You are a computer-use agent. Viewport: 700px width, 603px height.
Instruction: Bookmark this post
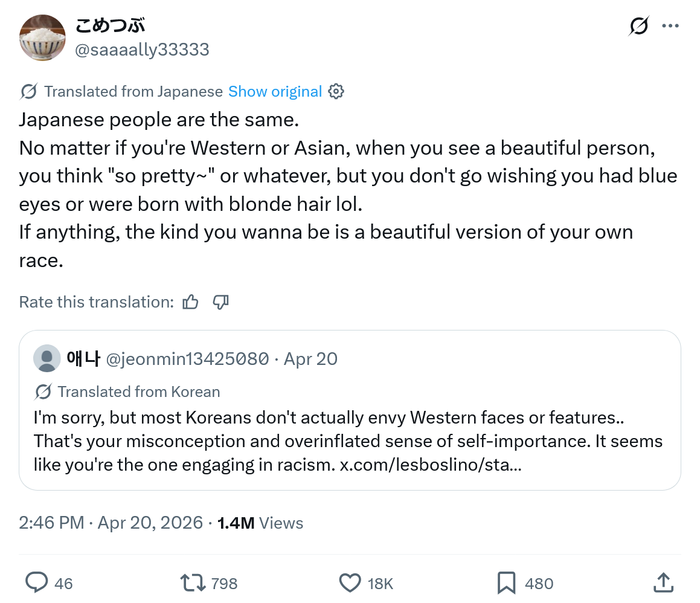click(x=506, y=583)
